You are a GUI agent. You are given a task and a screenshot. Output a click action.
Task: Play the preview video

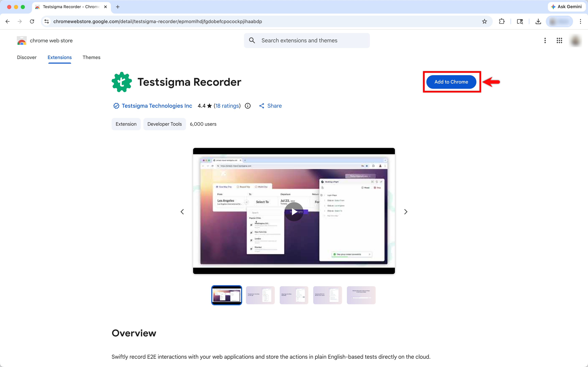click(x=294, y=212)
